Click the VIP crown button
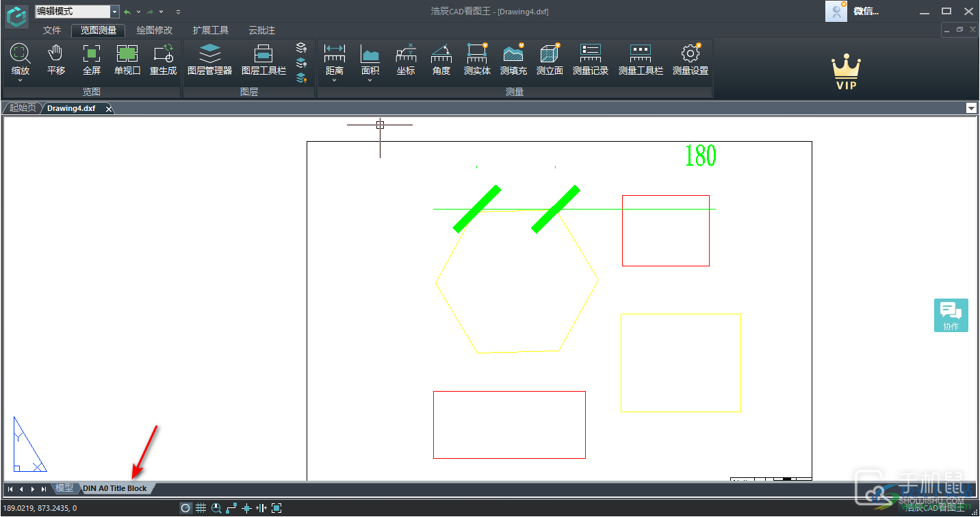980x517 pixels. [x=846, y=73]
